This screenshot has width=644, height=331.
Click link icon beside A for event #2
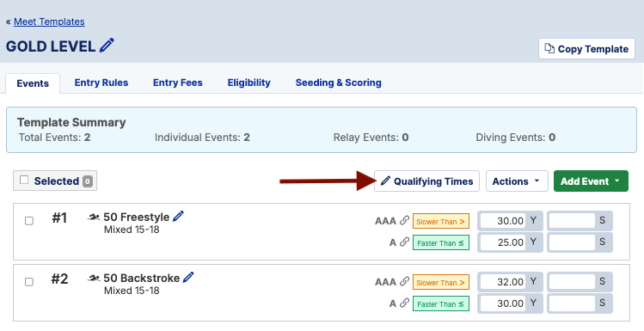point(405,303)
